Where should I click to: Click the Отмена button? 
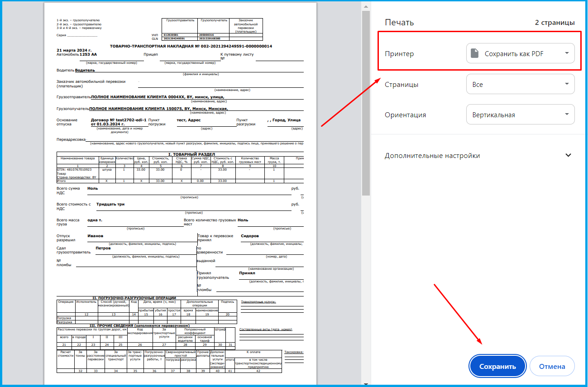552,366
